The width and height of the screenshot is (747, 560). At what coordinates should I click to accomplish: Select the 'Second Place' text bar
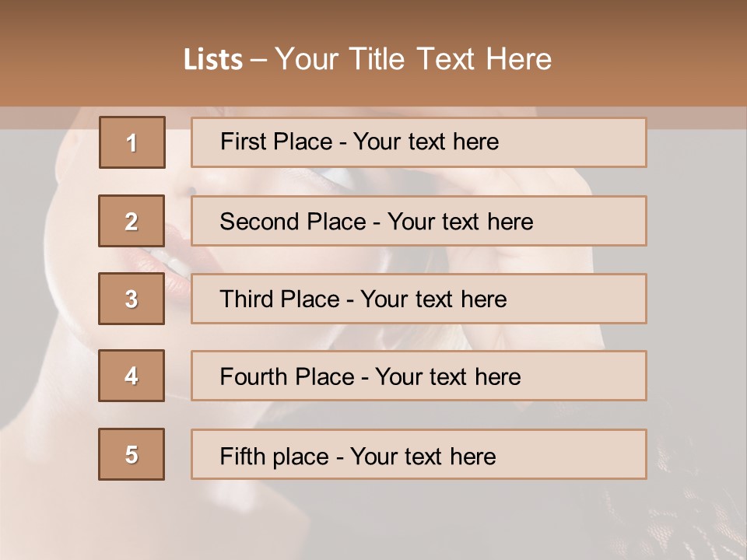point(419,221)
